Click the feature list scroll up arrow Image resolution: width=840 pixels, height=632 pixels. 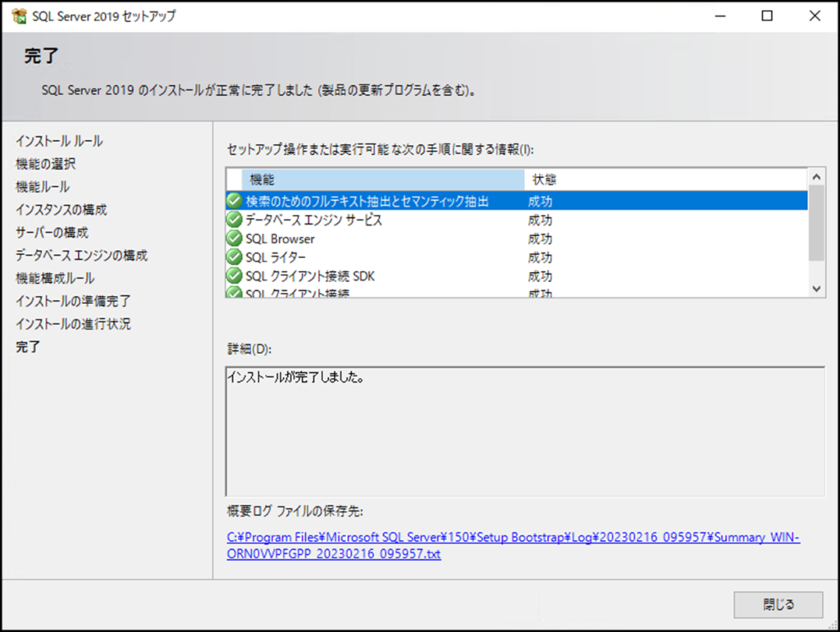(816, 176)
